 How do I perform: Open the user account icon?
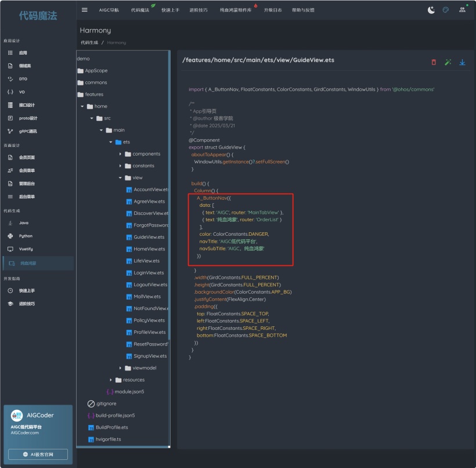coord(462,10)
